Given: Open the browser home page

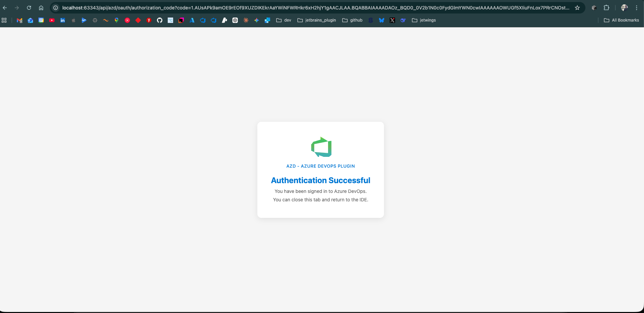Looking at the screenshot, I should coord(41,8).
